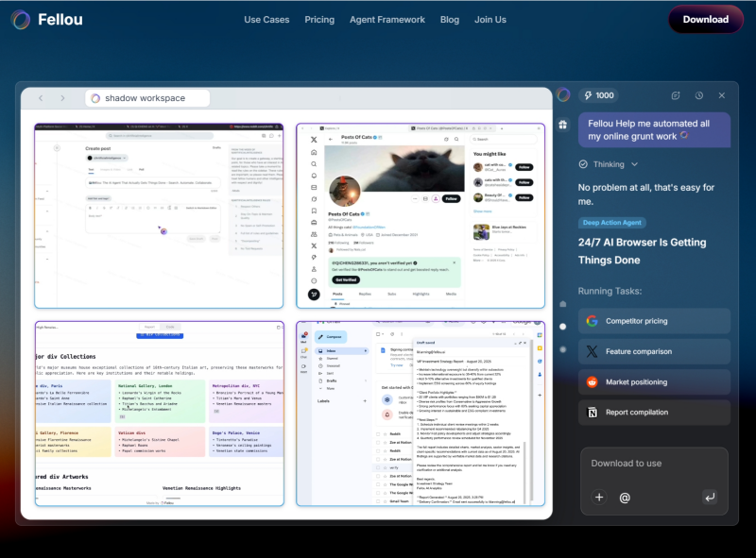
Task: Click the browser forward arrow
Action: click(63, 98)
